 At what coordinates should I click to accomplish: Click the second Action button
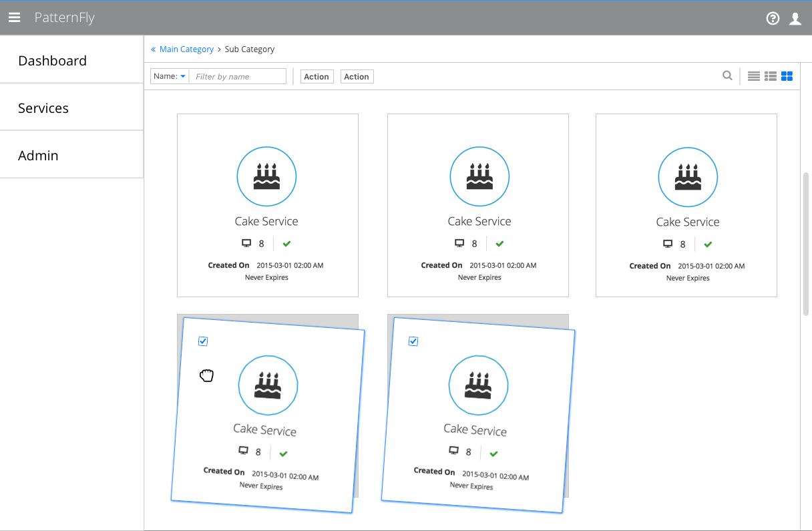pyautogui.click(x=357, y=77)
